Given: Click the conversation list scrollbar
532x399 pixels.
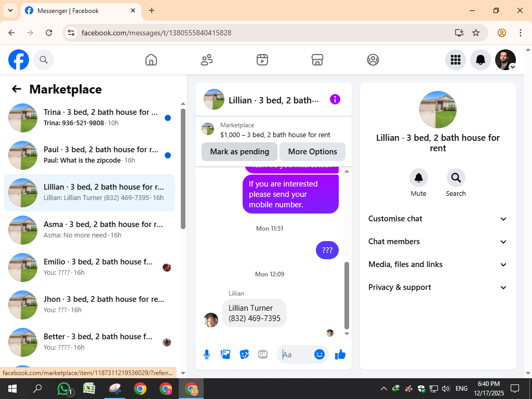Looking at the screenshot, I should (x=183, y=169).
